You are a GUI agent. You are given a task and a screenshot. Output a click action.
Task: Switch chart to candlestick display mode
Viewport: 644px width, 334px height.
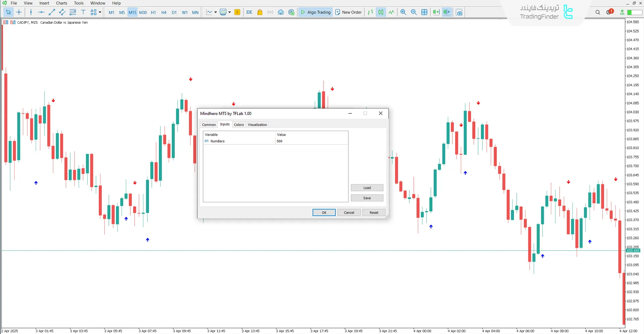pyautogui.click(x=381, y=12)
